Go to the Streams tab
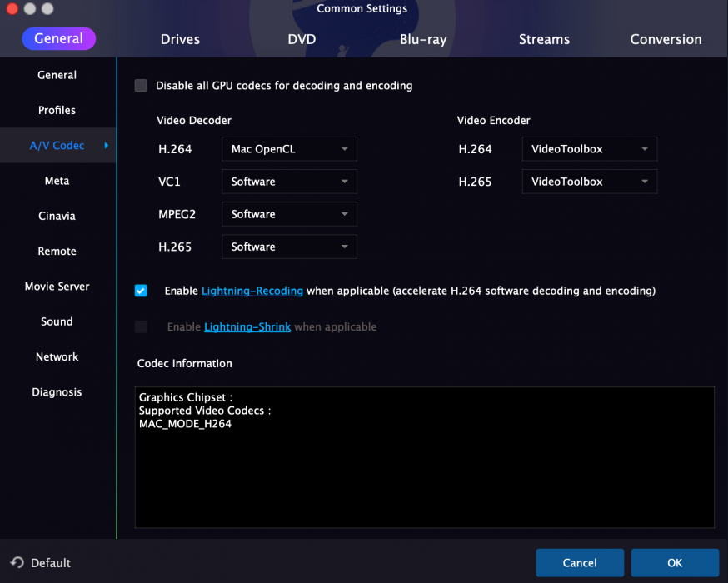 [544, 39]
